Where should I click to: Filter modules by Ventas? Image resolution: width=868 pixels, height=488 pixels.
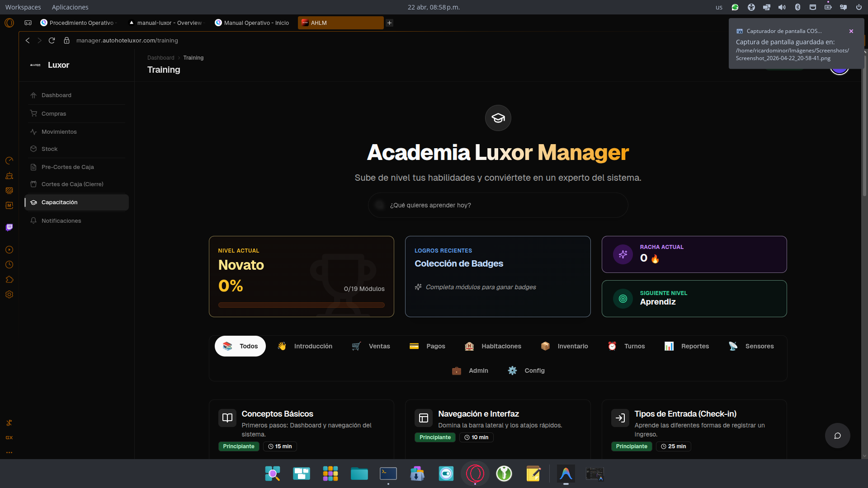[371, 346]
